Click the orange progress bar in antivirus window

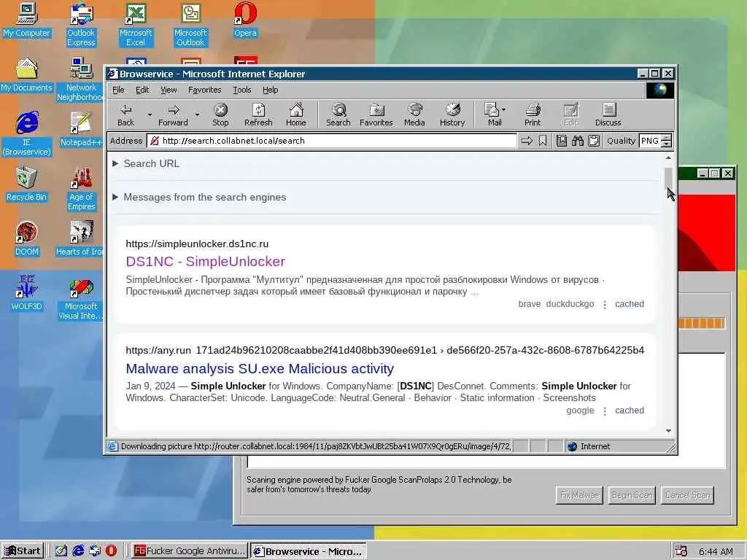tap(701, 323)
